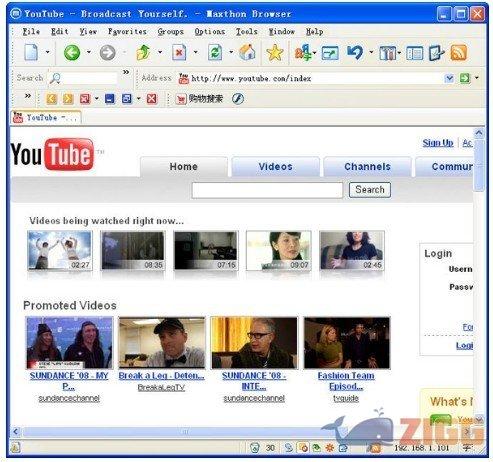Open the Undo dropdown arrow

point(371,52)
